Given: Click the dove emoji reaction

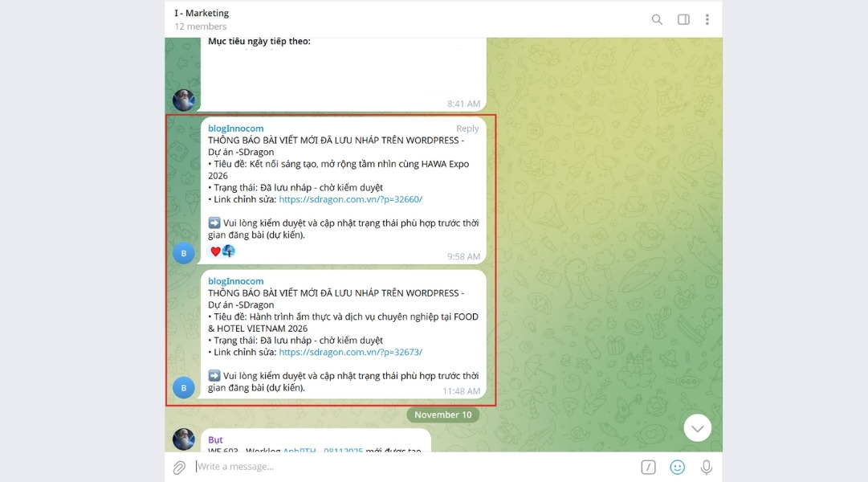Looking at the screenshot, I should [228, 251].
